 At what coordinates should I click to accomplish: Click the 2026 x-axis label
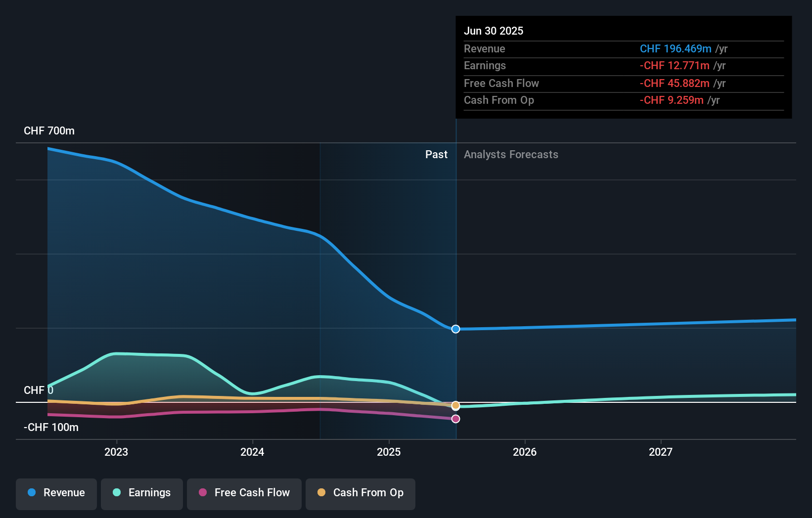[525, 452]
